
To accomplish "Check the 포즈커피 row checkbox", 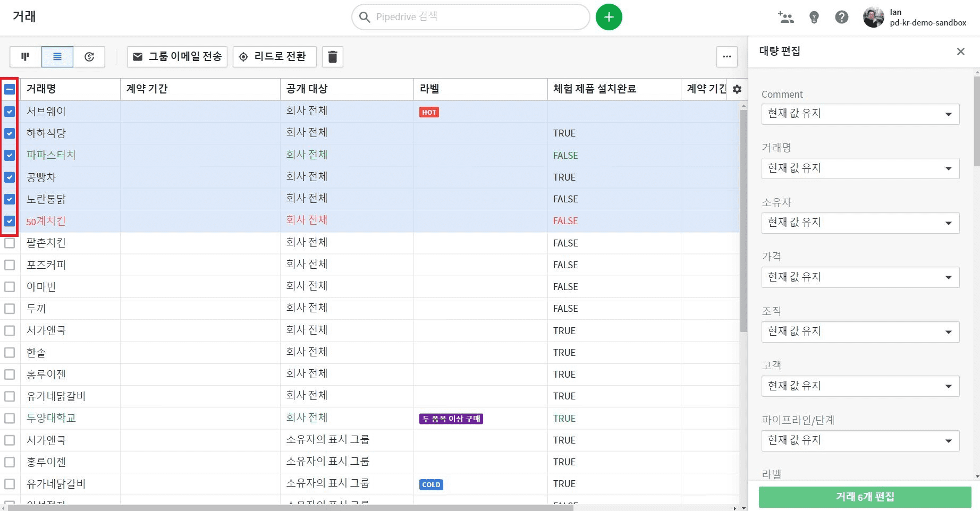I will coord(10,265).
